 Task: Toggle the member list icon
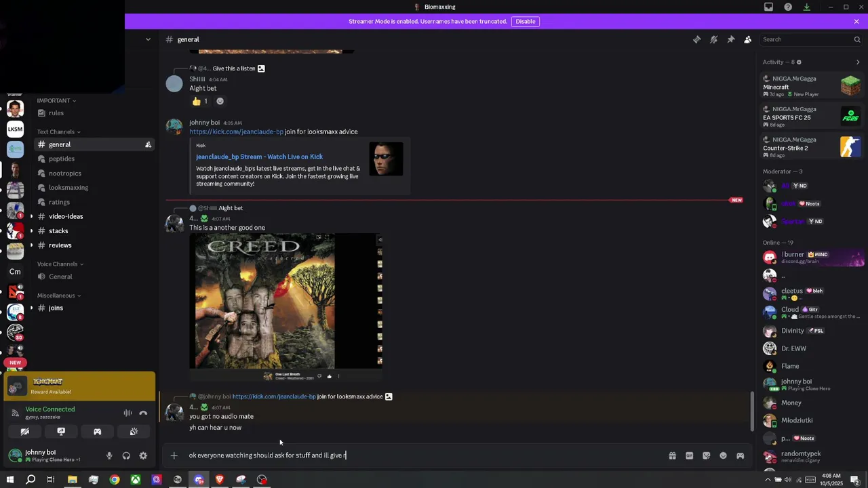pos(747,39)
